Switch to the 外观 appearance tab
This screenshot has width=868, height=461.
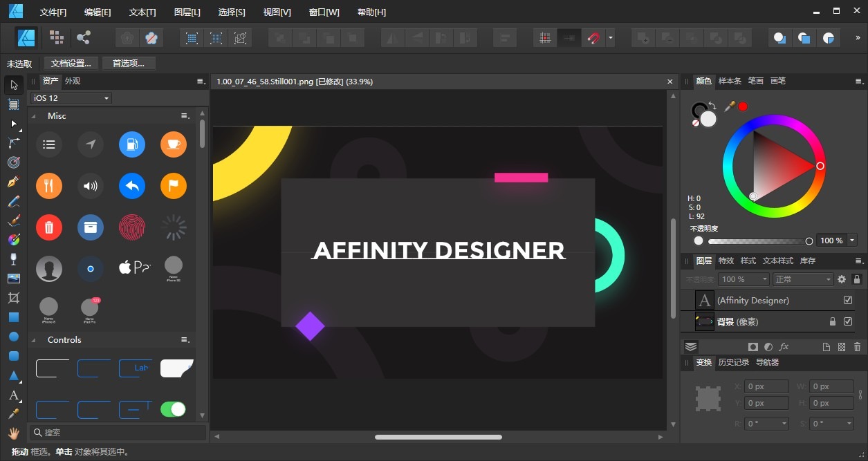point(73,81)
